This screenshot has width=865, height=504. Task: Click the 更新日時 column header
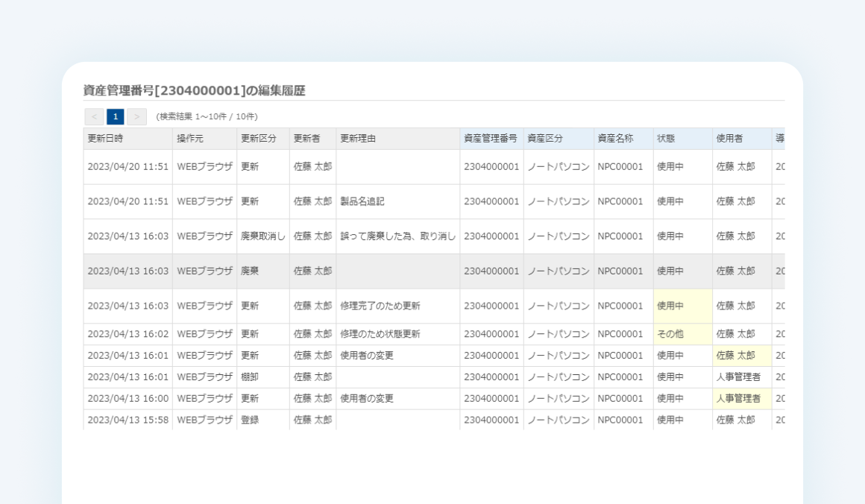(x=128, y=139)
